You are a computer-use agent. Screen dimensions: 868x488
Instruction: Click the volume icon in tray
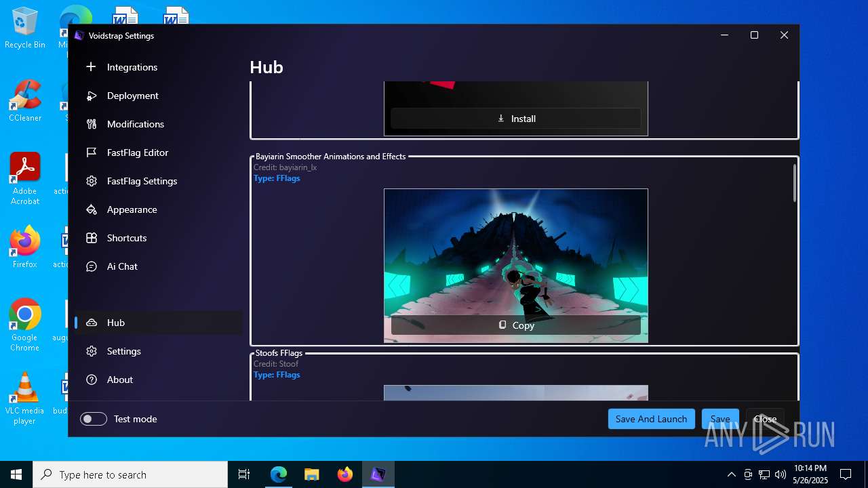coord(780,474)
